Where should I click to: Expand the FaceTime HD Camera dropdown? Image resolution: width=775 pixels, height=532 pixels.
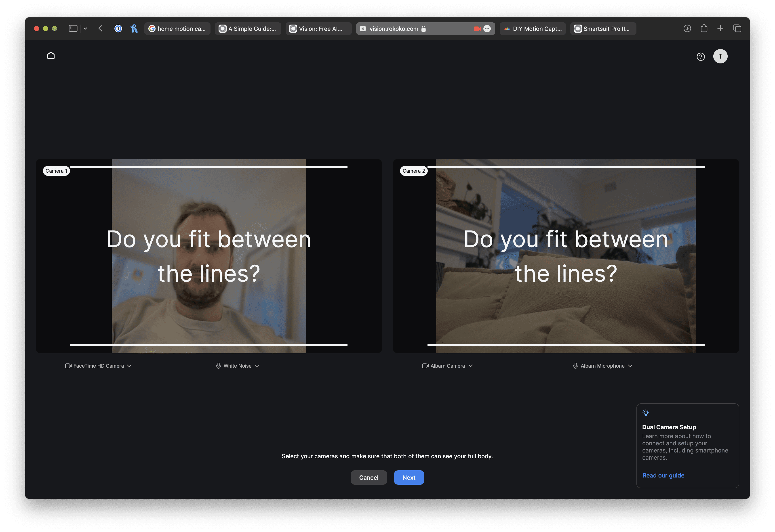tap(98, 366)
